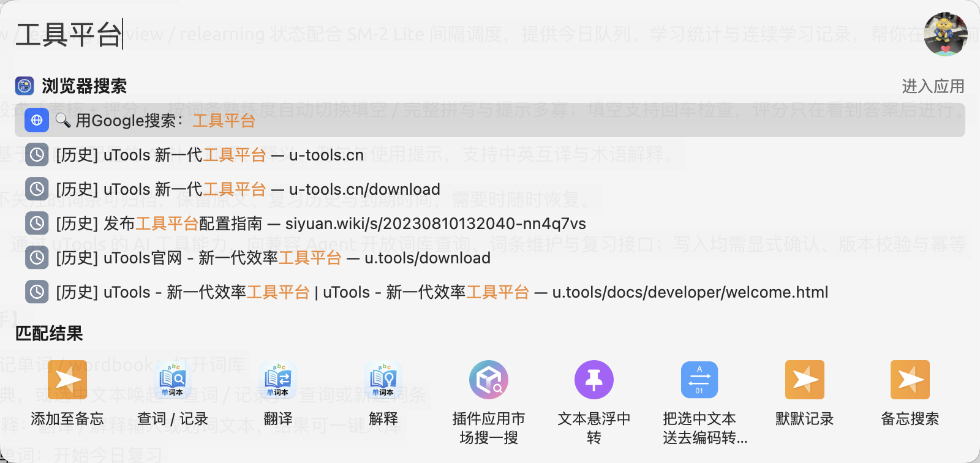Click the 把选中文本送去编码转 icon
Screen dimensions: 980x463
tap(699, 380)
